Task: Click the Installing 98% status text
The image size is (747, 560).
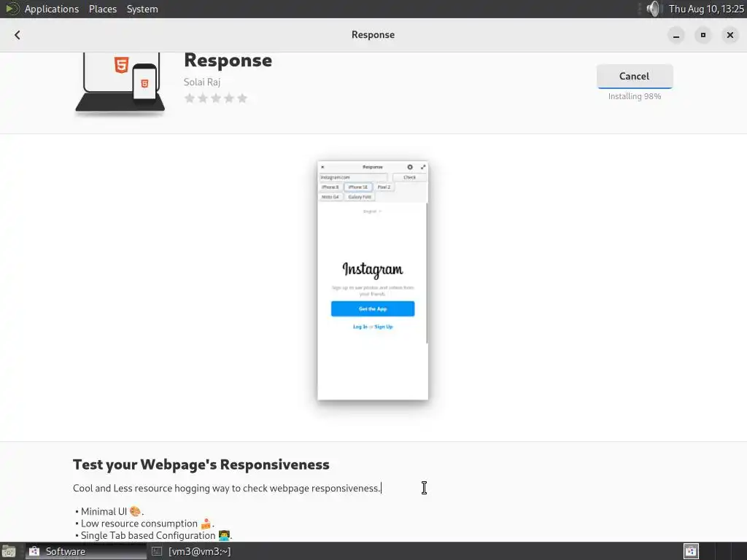Action: 635,96
